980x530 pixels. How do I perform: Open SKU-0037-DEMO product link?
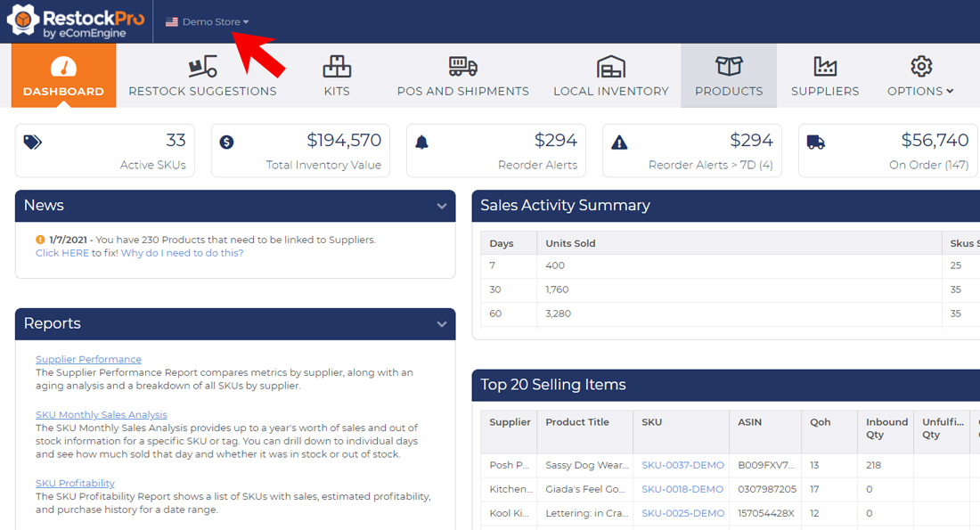click(682, 465)
